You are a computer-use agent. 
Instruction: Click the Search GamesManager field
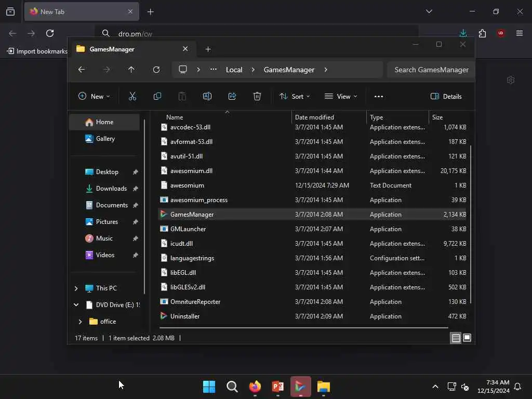(x=431, y=70)
